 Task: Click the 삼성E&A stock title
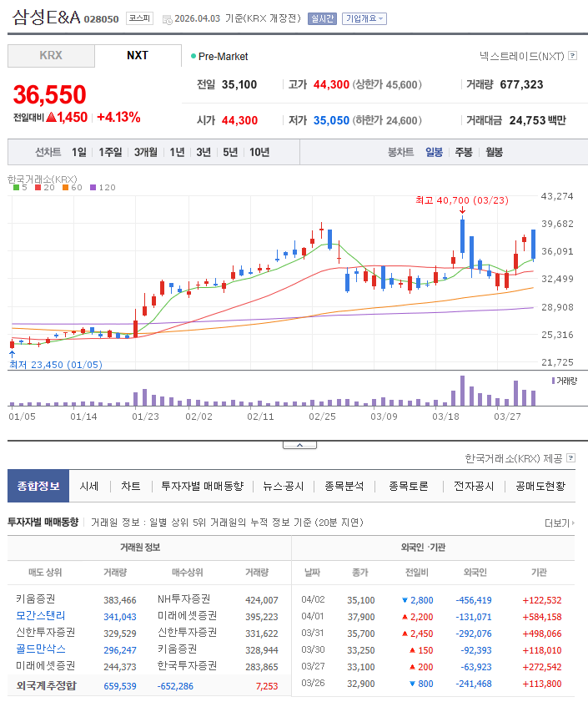46,18
